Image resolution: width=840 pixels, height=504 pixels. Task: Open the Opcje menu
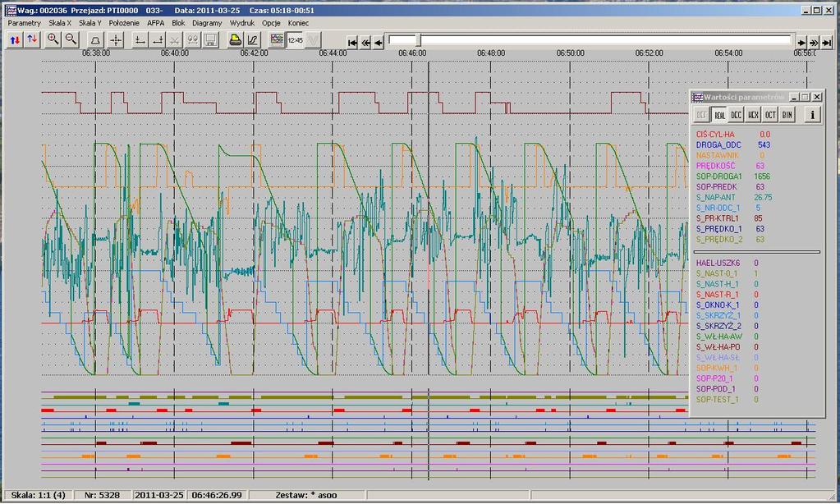tap(271, 23)
